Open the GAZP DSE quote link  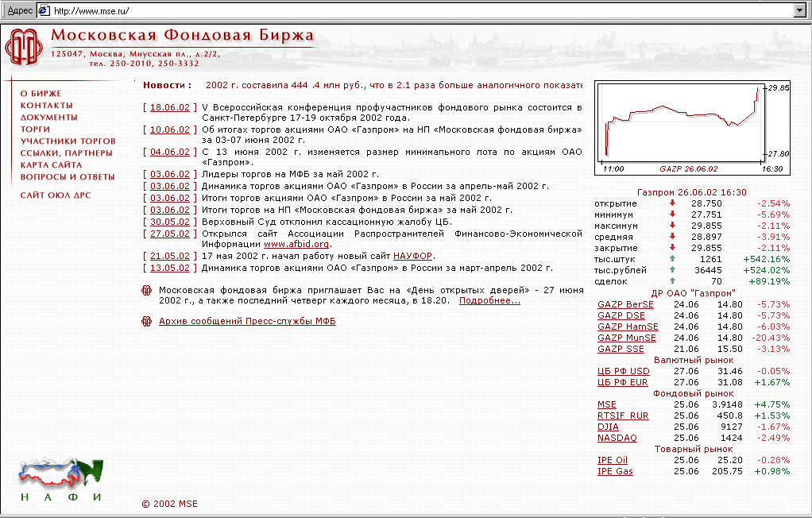(x=621, y=316)
